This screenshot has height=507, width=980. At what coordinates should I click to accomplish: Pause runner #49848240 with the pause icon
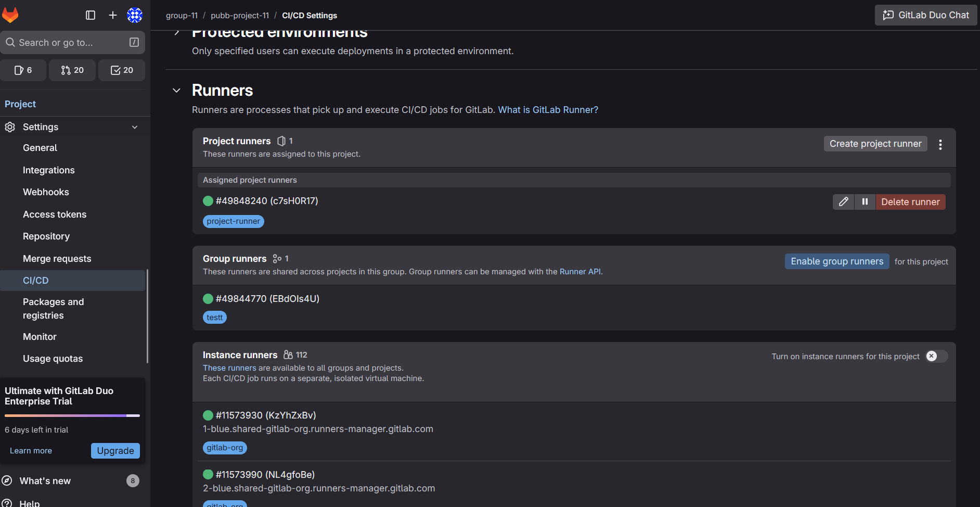[x=865, y=202]
